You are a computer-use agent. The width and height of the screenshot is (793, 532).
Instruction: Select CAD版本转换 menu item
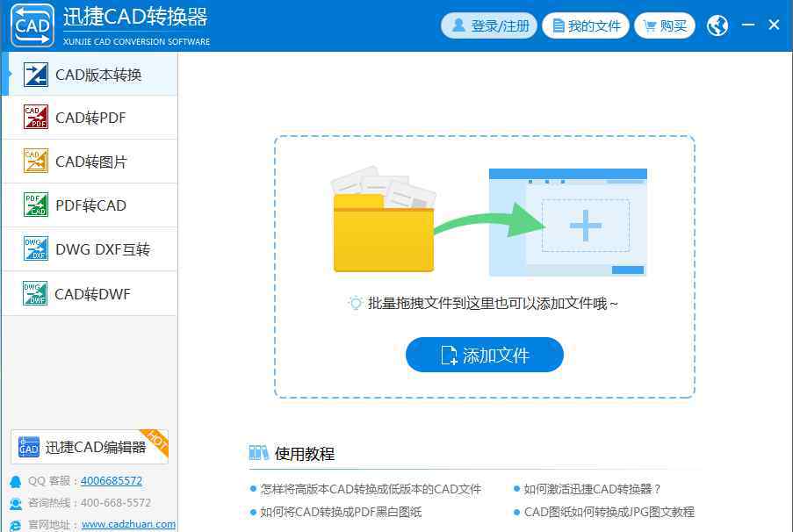(90, 75)
